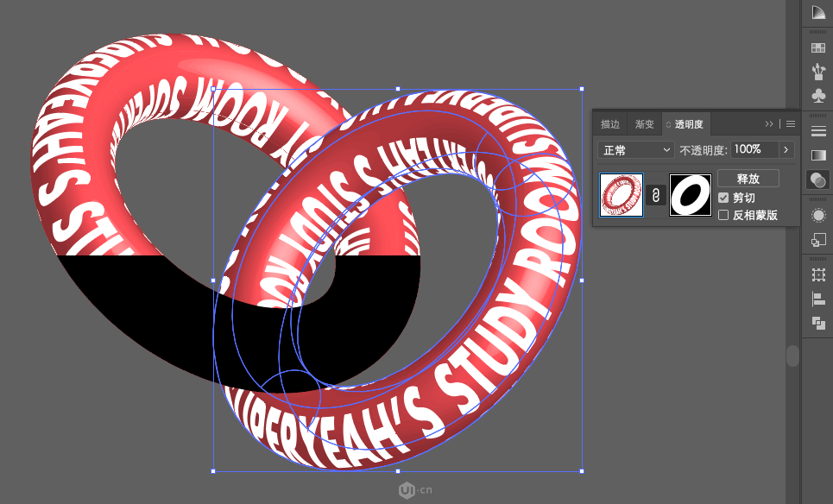Click the Transparency overlapping circles icon

coord(818,180)
